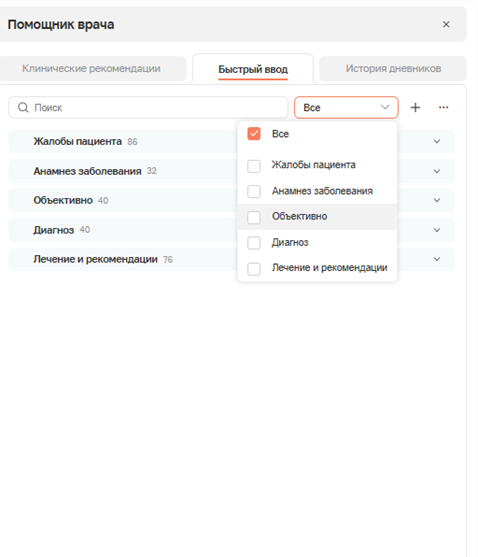The image size is (478, 557).
Task: Click the Диагноз 40 section heading
Action: tap(61, 230)
